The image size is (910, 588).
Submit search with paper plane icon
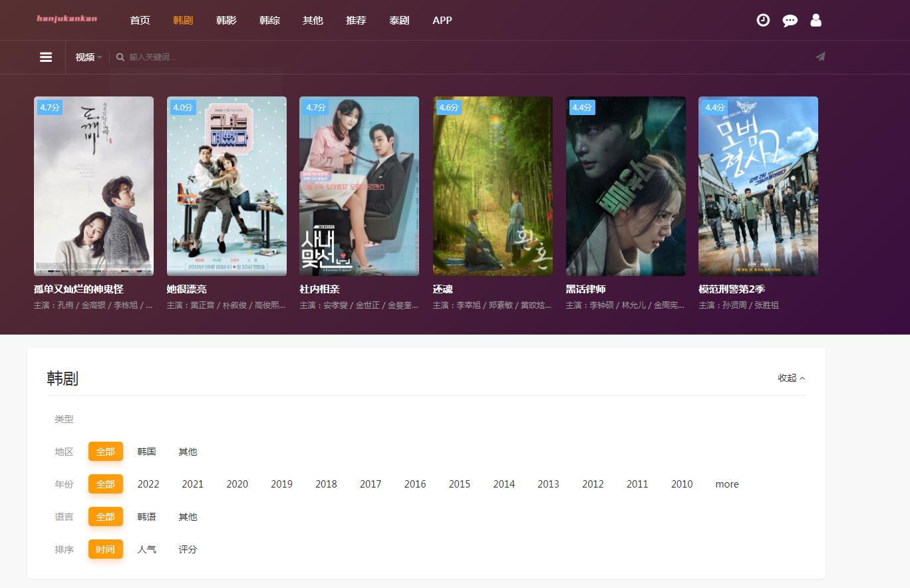820,57
